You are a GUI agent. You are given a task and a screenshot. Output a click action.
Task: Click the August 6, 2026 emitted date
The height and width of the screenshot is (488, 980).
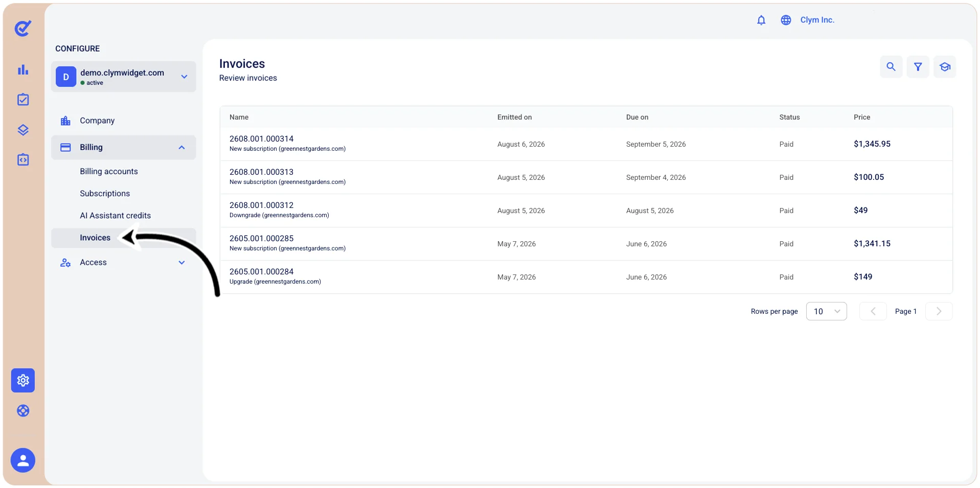click(x=521, y=144)
